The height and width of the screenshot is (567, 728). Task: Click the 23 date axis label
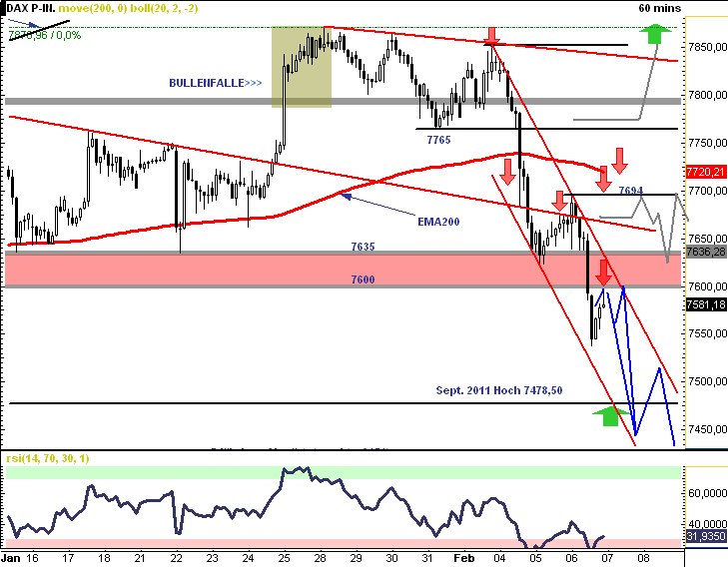tap(212, 558)
